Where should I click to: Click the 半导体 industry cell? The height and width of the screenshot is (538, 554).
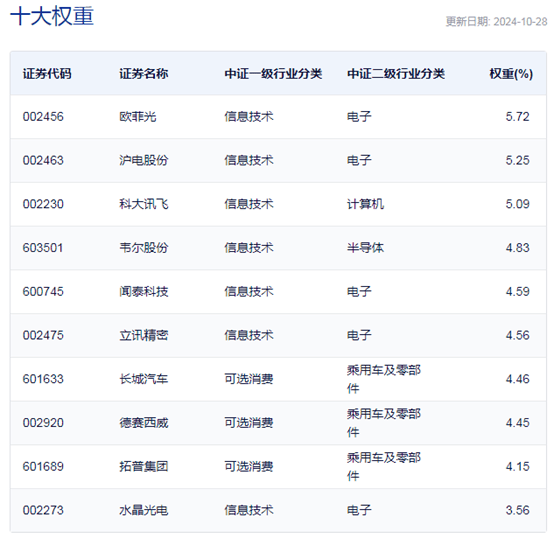(x=365, y=248)
